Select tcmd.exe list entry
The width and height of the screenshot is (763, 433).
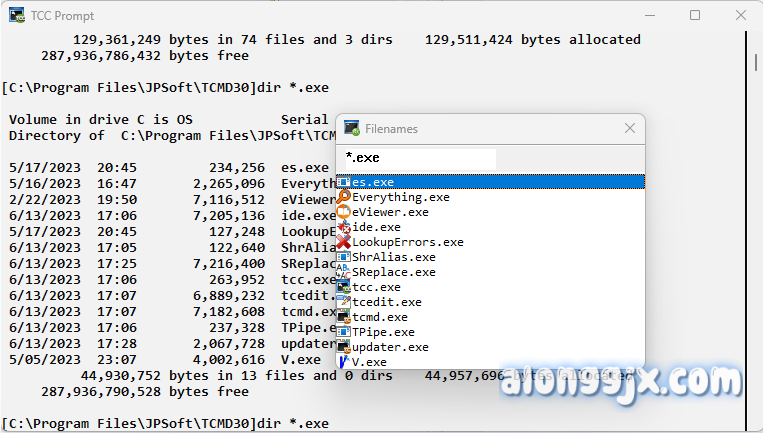click(x=380, y=317)
